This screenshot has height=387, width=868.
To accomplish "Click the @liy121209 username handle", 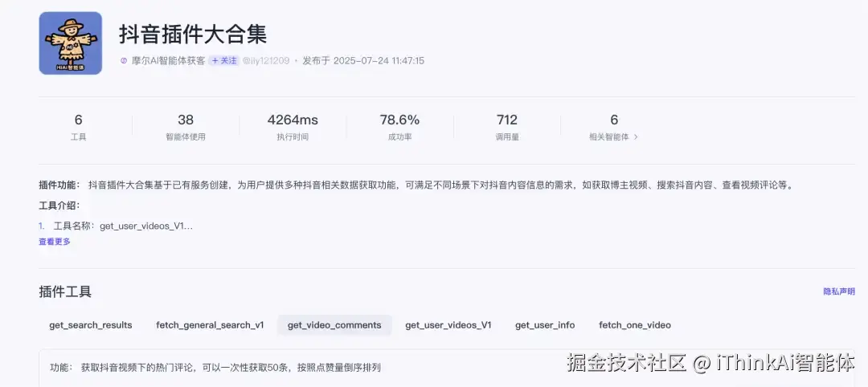I will (x=266, y=61).
